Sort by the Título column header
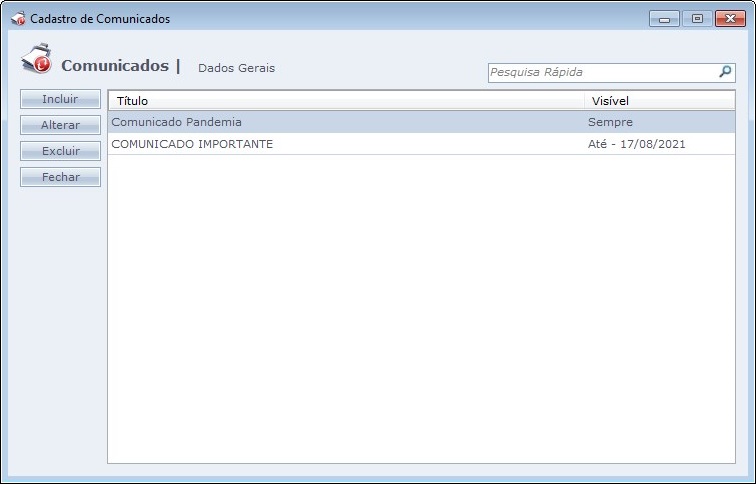This screenshot has height=484, width=756. pyautogui.click(x=345, y=101)
